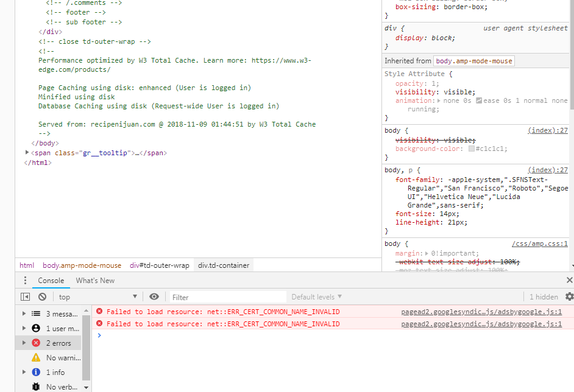Expand the 3 messages group
Image resolution: width=574 pixels, height=392 pixels.
click(x=24, y=313)
